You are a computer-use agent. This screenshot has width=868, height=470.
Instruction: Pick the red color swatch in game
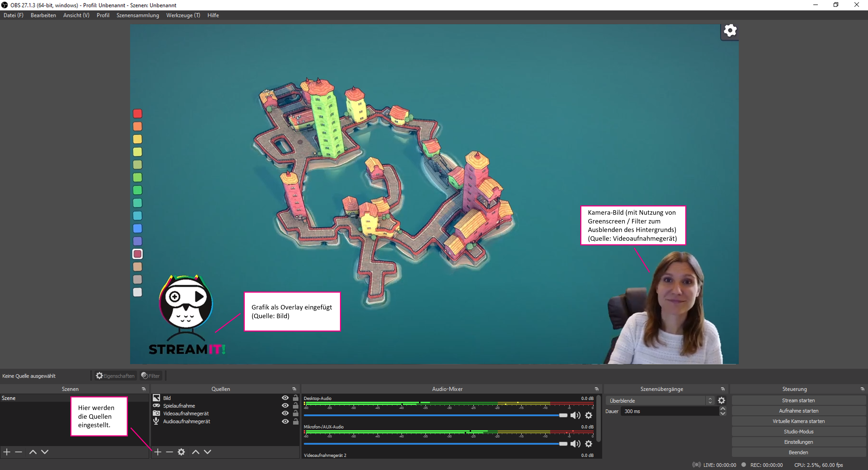point(137,114)
